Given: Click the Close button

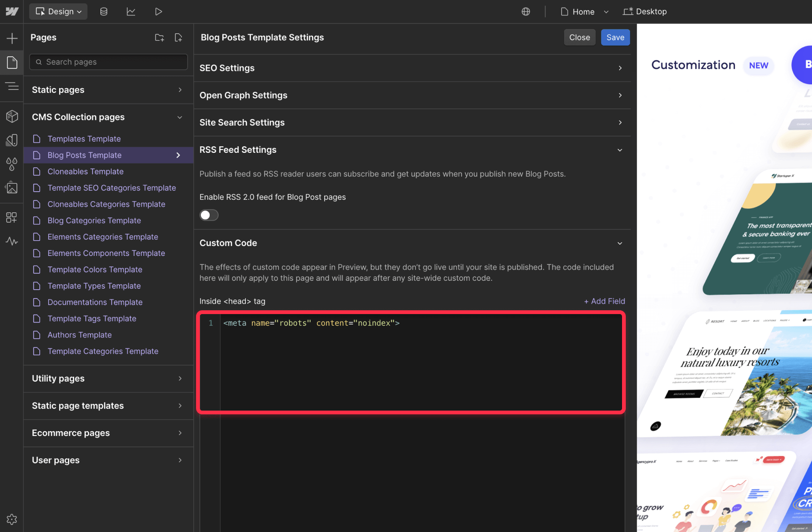Looking at the screenshot, I should pyautogui.click(x=579, y=37).
